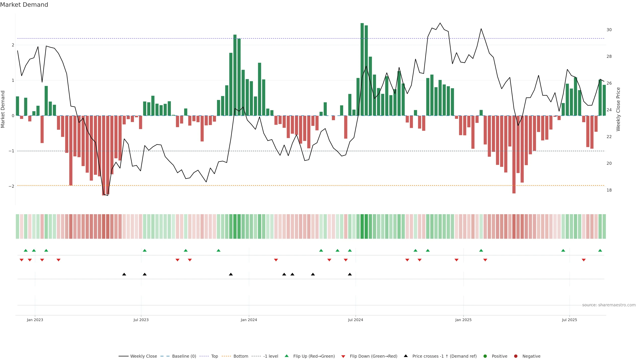Click the green Positive legend circle

[x=485, y=356]
